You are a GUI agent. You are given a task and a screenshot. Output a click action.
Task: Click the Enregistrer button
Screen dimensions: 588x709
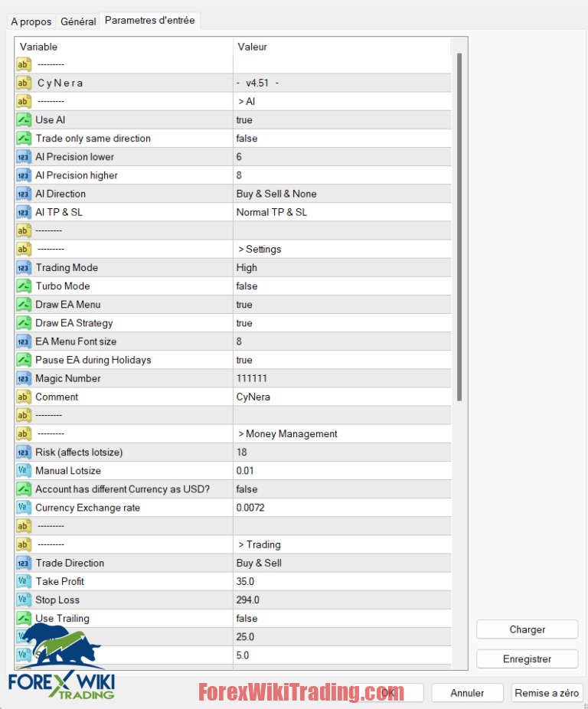527,659
